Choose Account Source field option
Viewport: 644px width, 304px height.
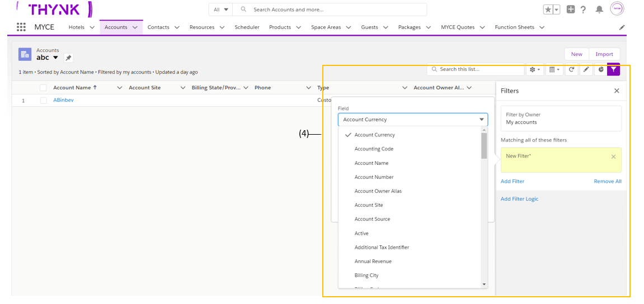tap(410, 219)
